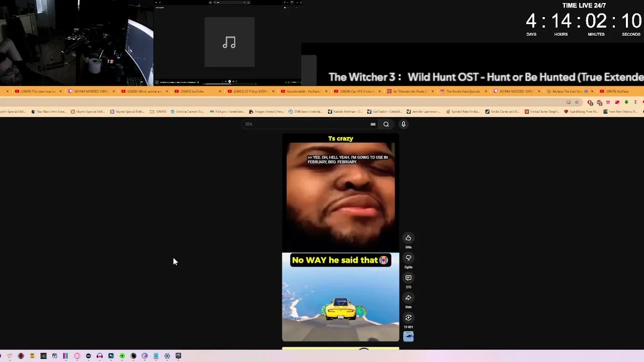Open the Spoiled Fake Emilia bookmark

462,112
